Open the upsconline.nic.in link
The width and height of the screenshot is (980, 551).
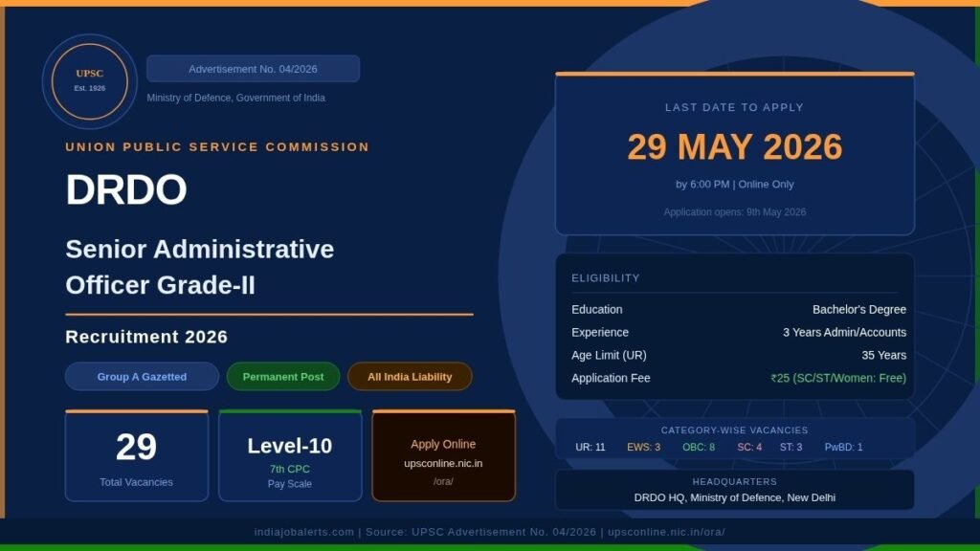click(443, 464)
